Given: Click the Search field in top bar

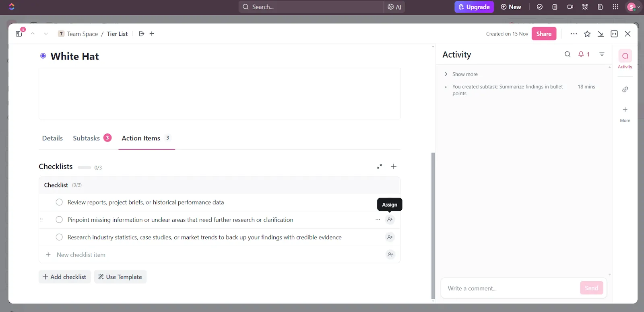Looking at the screenshot, I should tap(311, 7).
